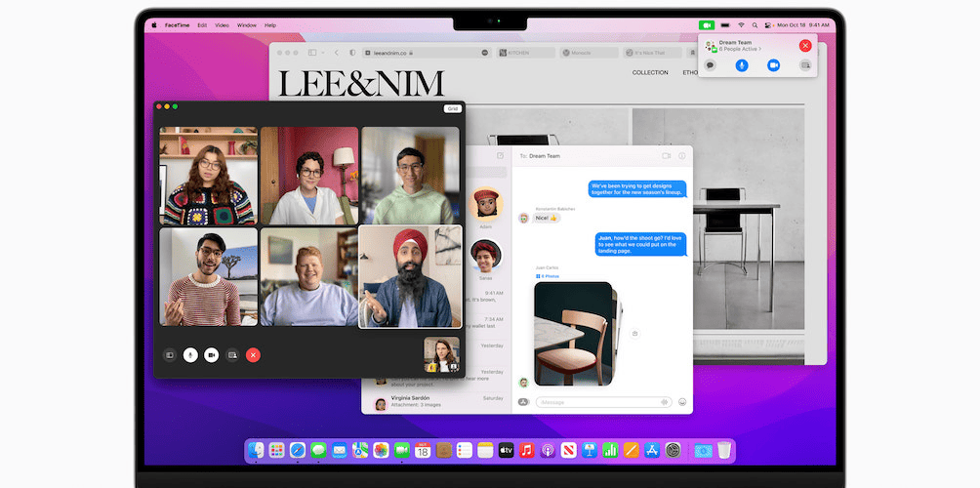The image size is (980, 488).
Task: Toggle microphone in Dream Team control panel
Action: [742, 64]
